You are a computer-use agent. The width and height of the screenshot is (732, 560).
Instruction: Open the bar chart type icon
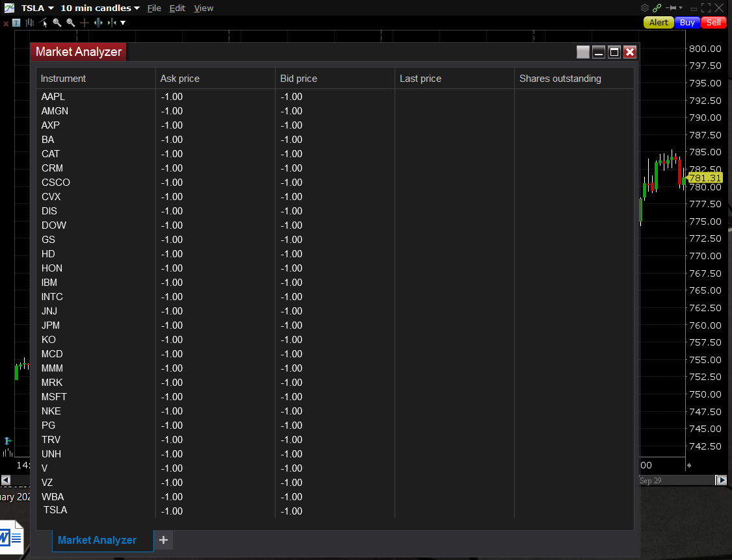(x=30, y=22)
